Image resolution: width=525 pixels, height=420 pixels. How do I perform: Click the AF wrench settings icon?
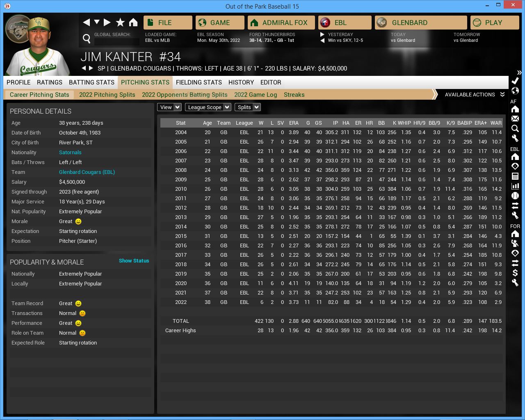[x=515, y=138]
